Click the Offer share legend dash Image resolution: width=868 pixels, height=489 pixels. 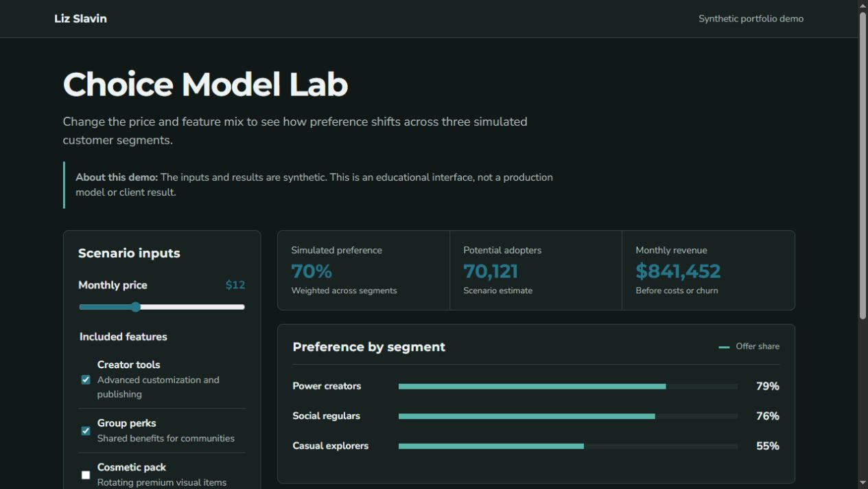click(724, 348)
